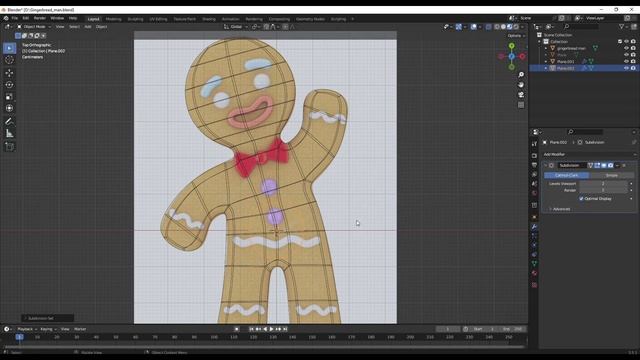Open the Add Modifier dropdown
640x360 pixels.
click(590, 154)
